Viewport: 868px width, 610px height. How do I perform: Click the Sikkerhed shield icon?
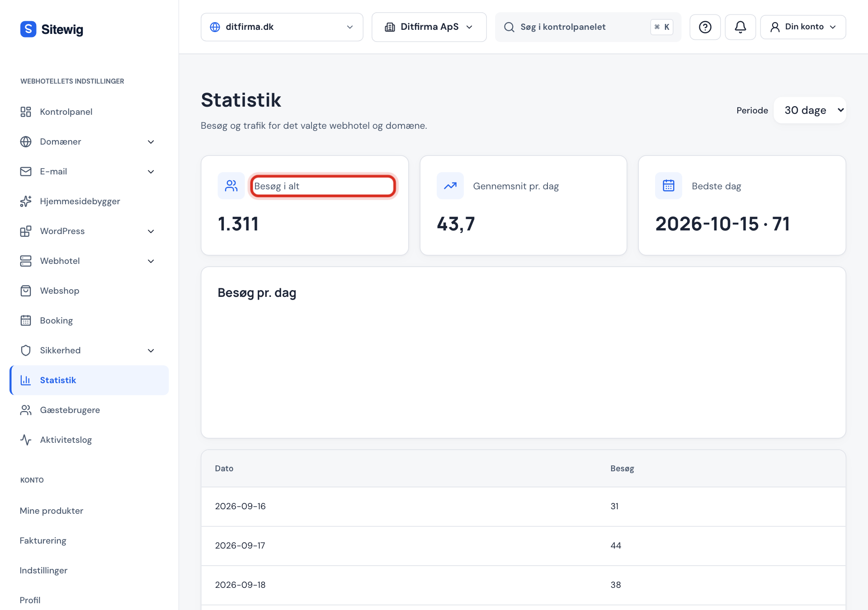pos(26,350)
